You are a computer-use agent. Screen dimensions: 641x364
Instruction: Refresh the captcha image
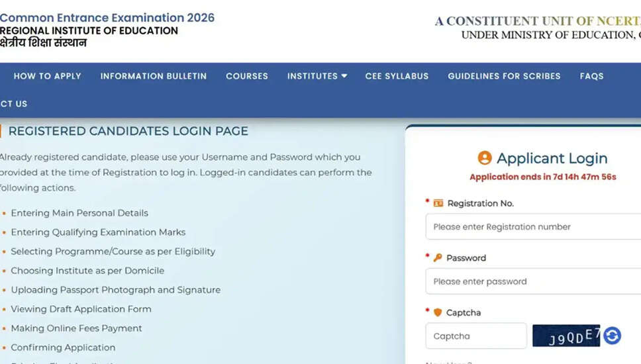(612, 336)
